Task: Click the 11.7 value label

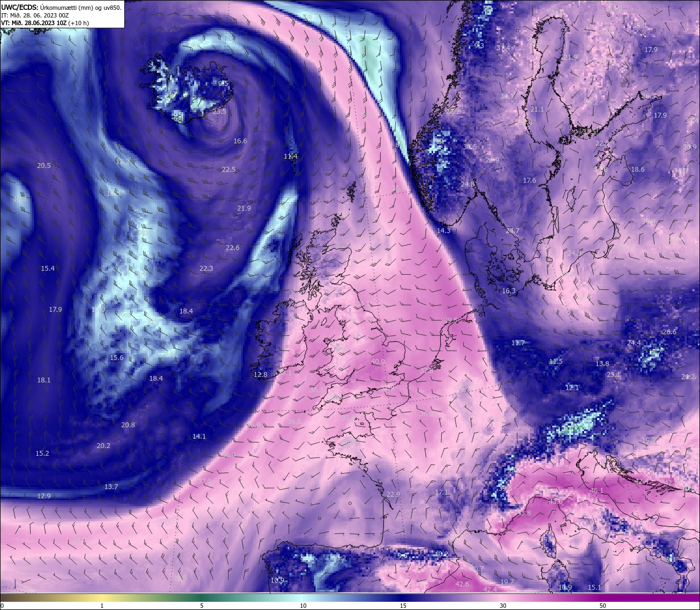Action: (x=518, y=343)
